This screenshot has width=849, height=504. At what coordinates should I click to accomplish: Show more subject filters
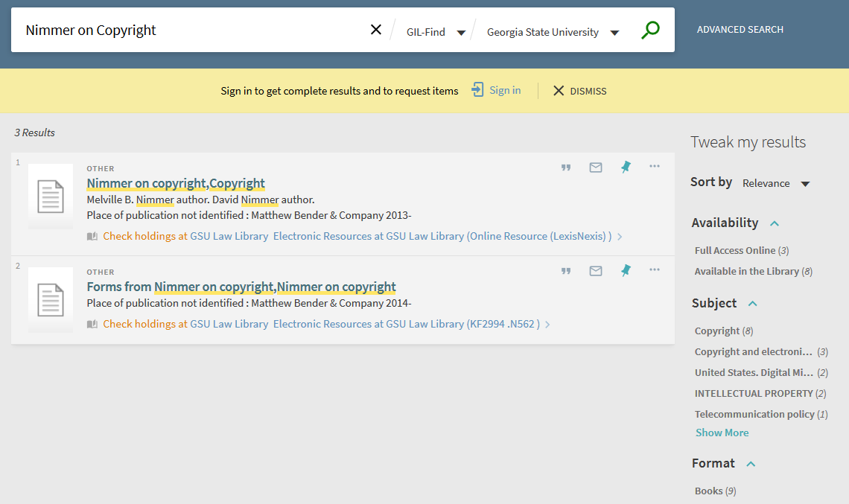[722, 433]
